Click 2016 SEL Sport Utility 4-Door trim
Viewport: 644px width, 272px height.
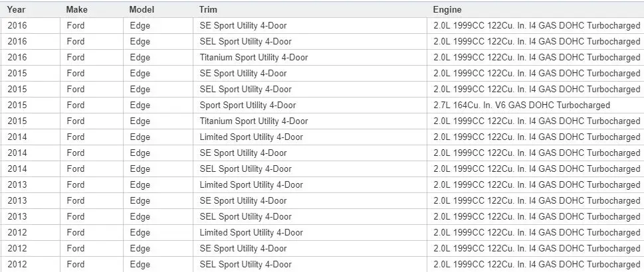point(246,41)
